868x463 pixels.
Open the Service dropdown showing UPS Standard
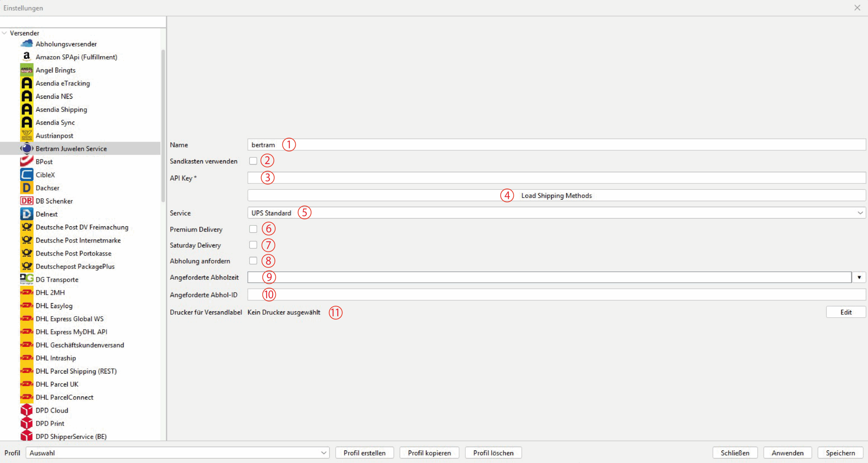tap(556, 213)
